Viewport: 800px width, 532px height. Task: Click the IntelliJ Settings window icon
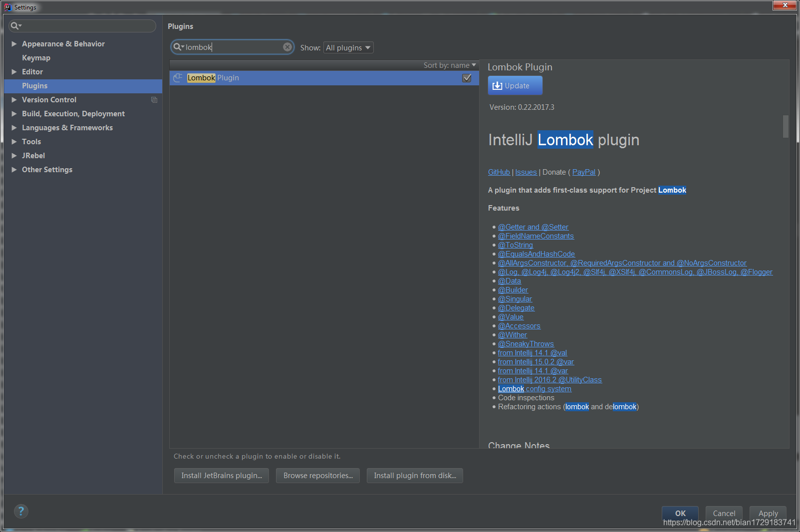7,7
